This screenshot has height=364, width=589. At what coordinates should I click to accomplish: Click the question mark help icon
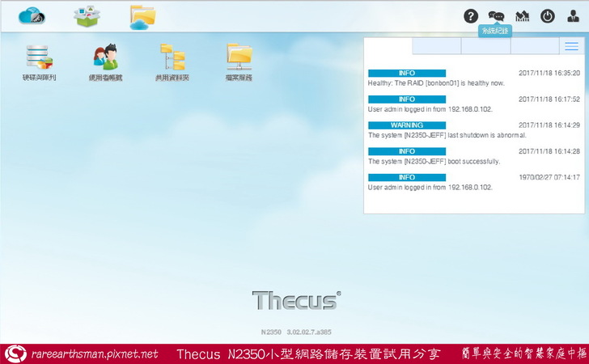pos(471,16)
